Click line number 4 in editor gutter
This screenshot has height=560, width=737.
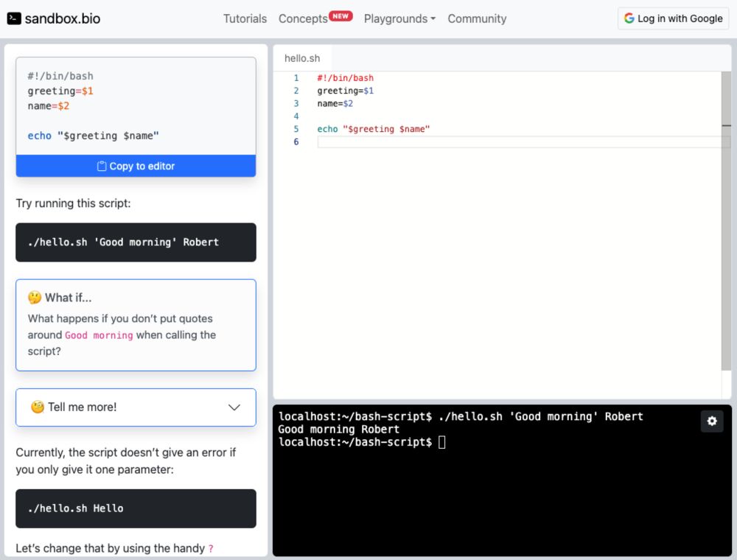click(x=296, y=116)
